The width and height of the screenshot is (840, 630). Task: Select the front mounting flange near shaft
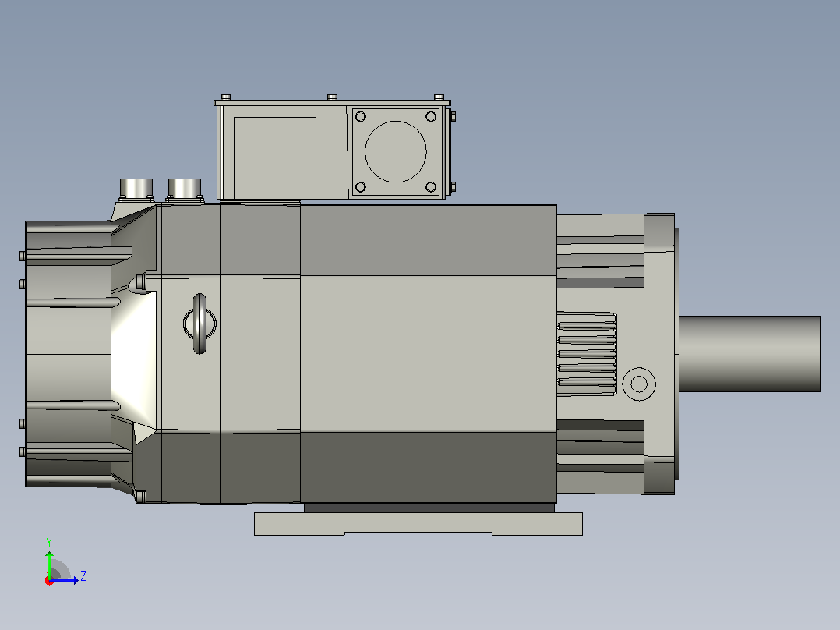[659, 354]
